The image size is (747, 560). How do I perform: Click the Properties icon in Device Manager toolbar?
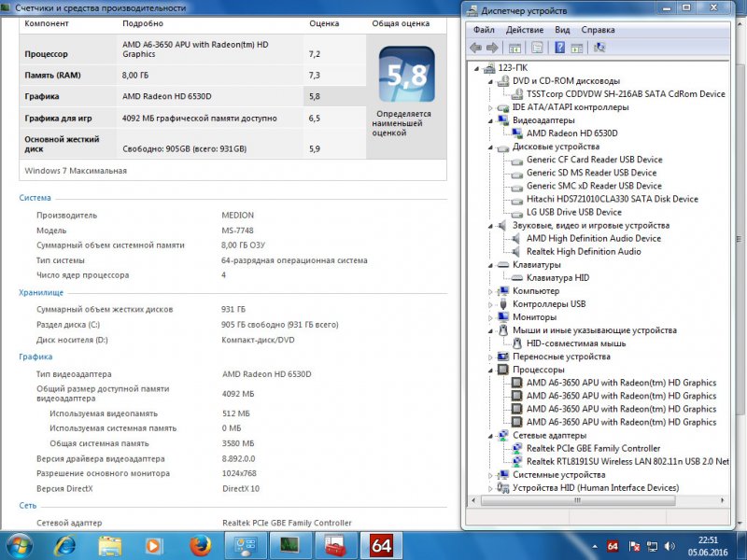pos(537,47)
